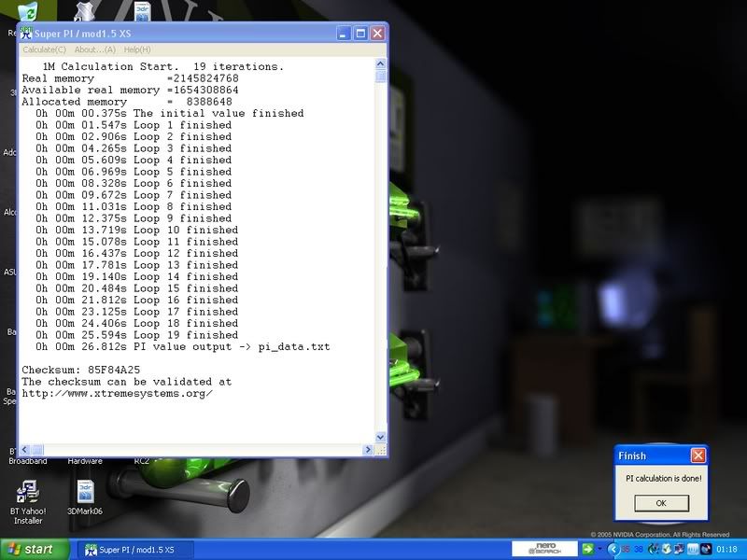
Task: Click the 'PI value output -> pi_data.txt' line
Action: coord(183,346)
